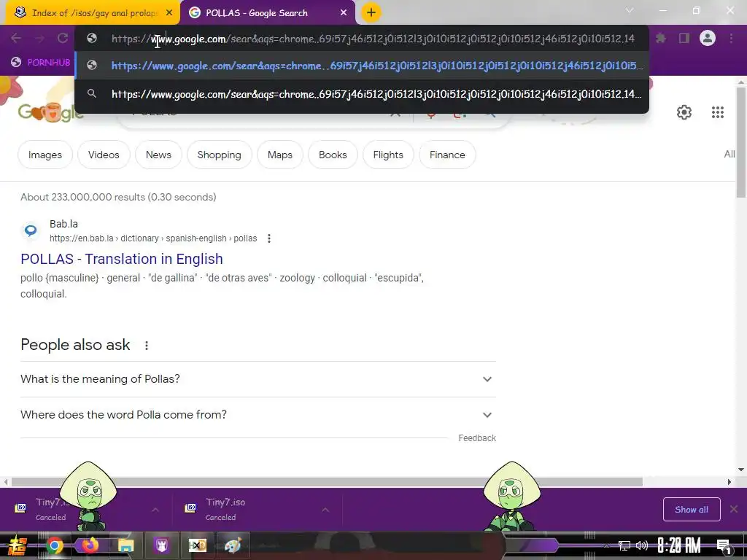Open the notification center icon
The image size is (747, 560).
[x=724, y=546]
